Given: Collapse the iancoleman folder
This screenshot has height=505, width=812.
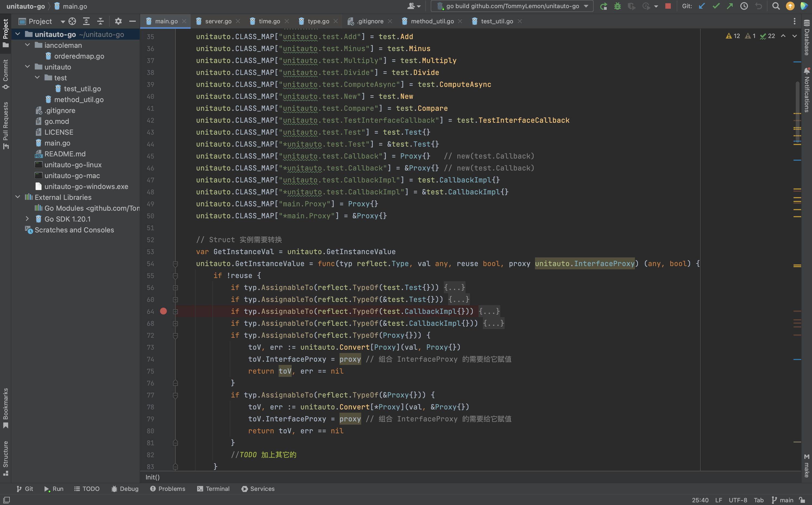Looking at the screenshot, I should tap(27, 45).
